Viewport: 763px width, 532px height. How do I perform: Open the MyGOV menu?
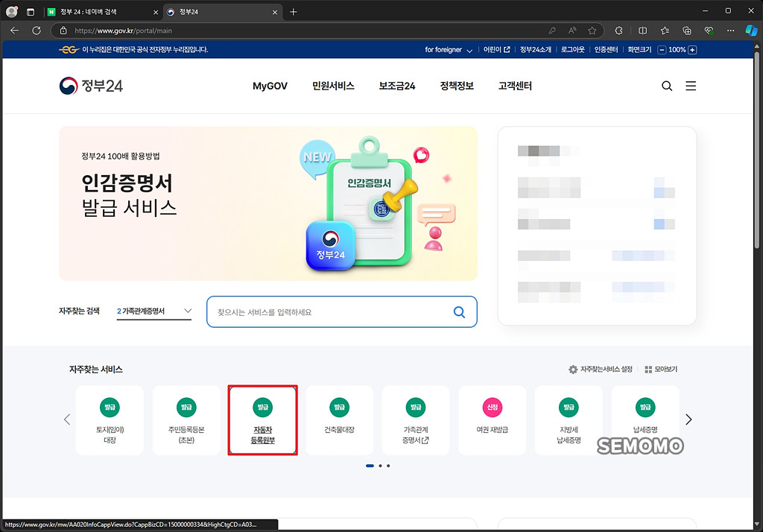click(x=270, y=86)
